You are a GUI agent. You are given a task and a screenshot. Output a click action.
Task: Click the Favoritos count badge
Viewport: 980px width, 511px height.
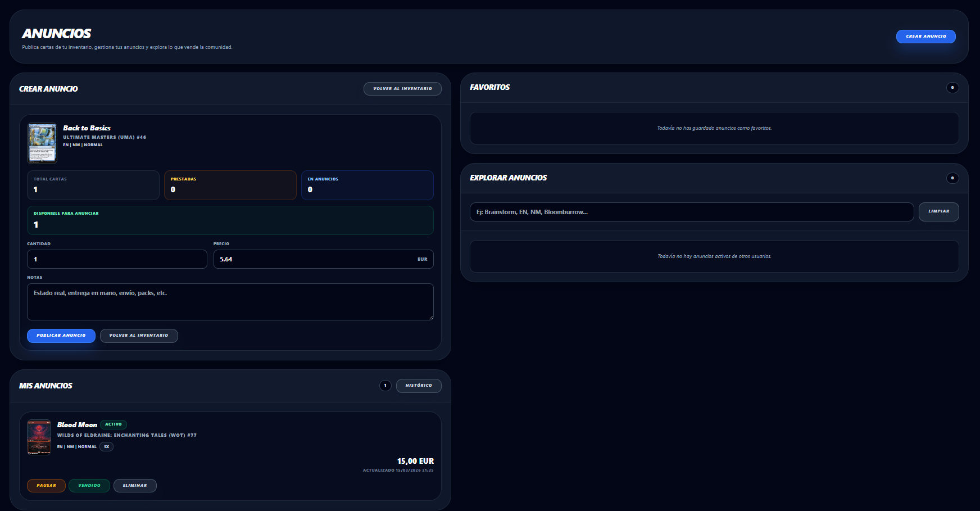coord(952,88)
